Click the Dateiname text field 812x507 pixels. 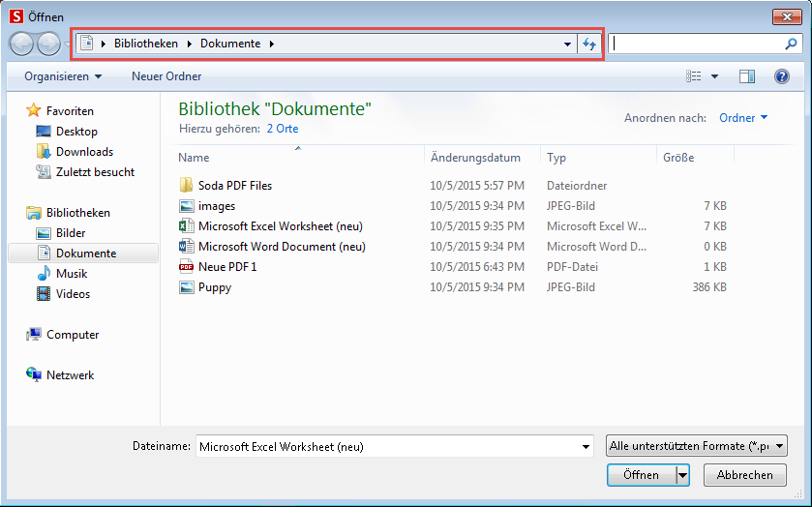pos(387,446)
